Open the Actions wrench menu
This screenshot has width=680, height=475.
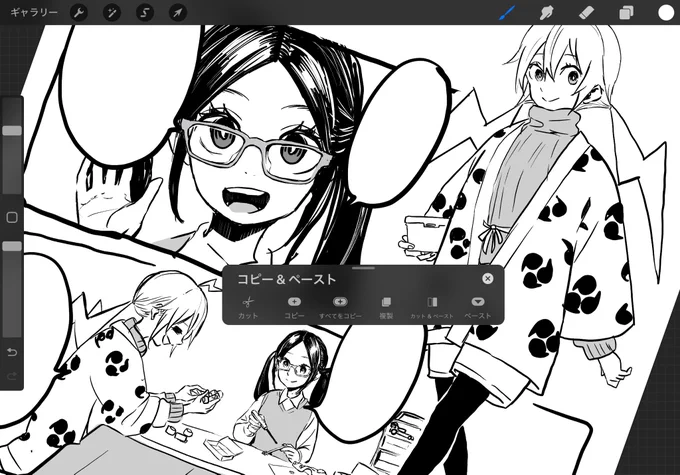click(78, 13)
